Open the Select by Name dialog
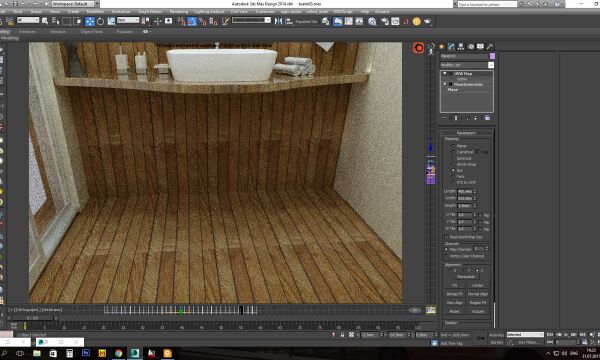This screenshot has width=600, height=360. point(55,21)
